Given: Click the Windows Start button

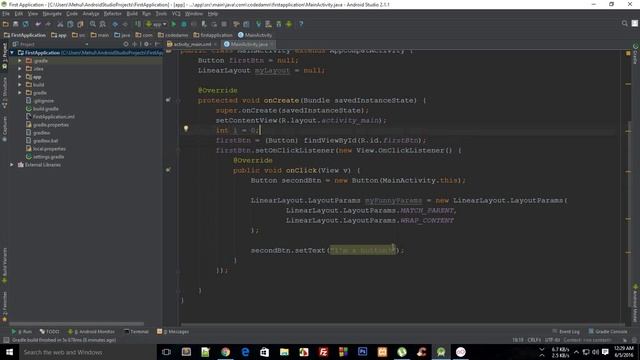Looking at the screenshot, I should pyautogui.click(x=9, y=352).
